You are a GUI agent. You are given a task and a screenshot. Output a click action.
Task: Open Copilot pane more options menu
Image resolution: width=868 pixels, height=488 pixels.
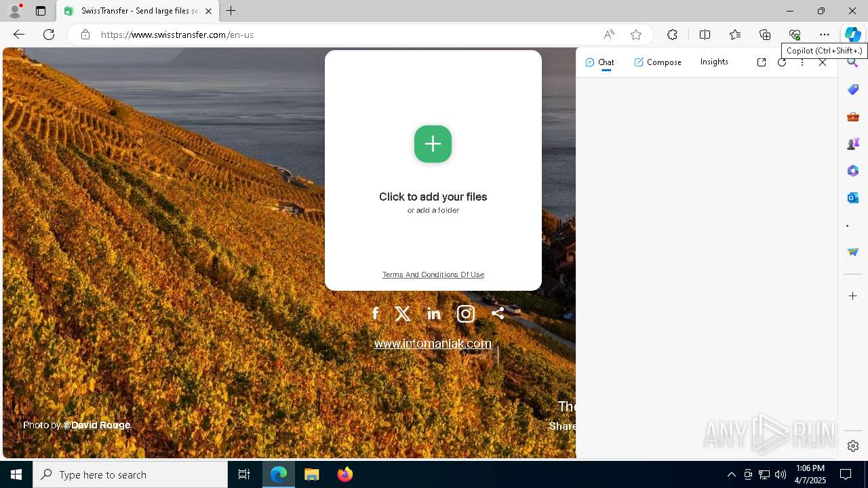click(x=802, y=62)
